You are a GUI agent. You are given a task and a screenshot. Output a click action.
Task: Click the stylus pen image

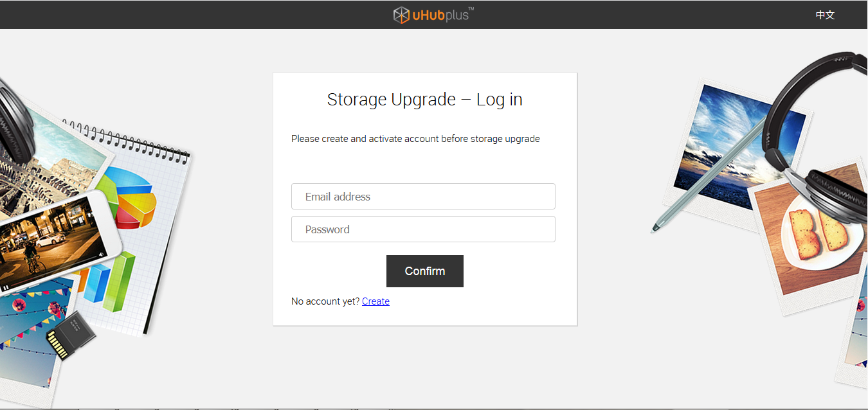707,174
